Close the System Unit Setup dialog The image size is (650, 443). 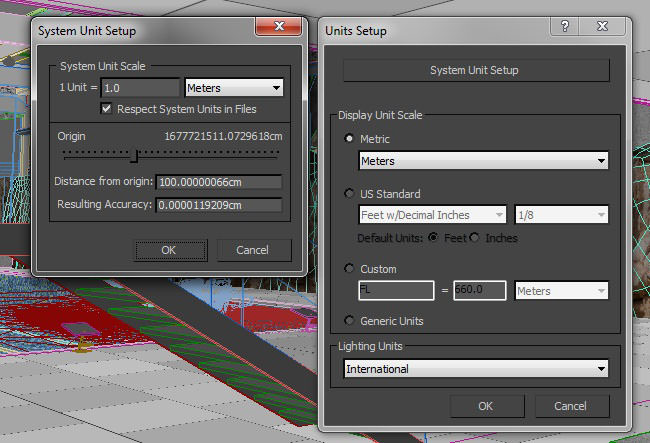pyautogui.click(x=279, y=26)
